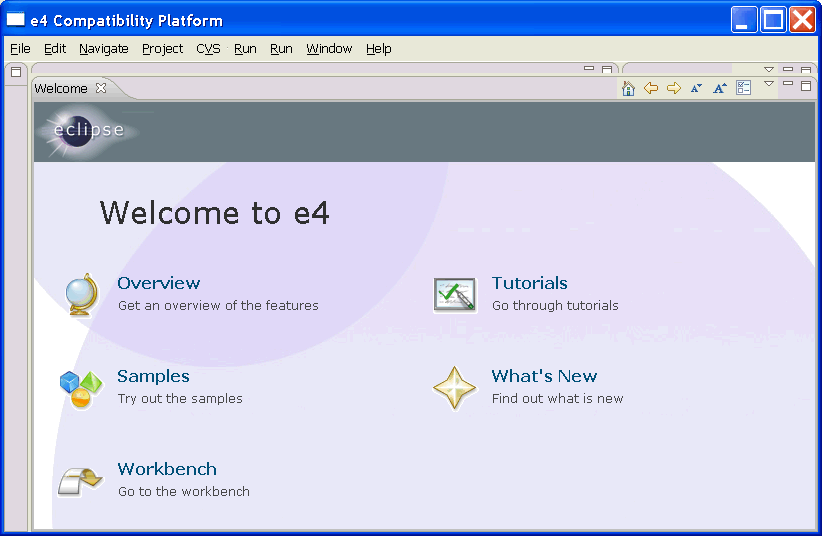
Task: Restore the collapsed stack in left trim
Action: 16,72
